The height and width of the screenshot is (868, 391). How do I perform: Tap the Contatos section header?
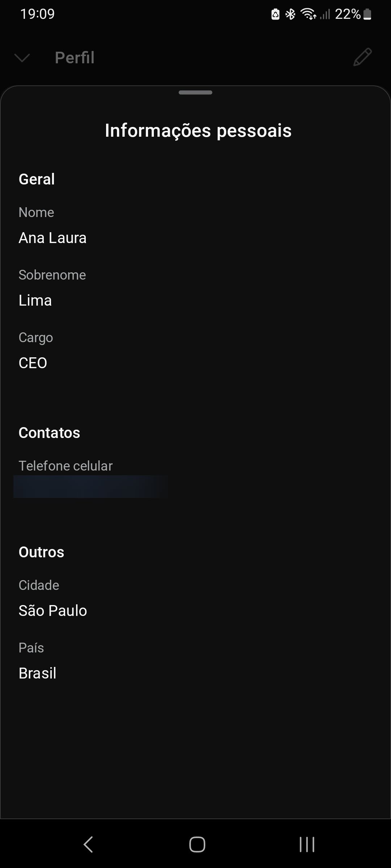(49, 433)
